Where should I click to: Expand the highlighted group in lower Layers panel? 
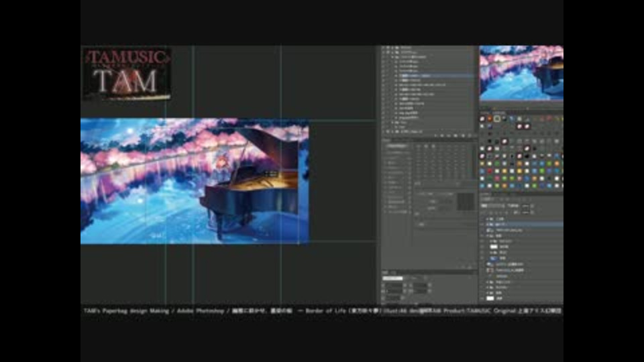pyautogui.click(x=488, y=225)
